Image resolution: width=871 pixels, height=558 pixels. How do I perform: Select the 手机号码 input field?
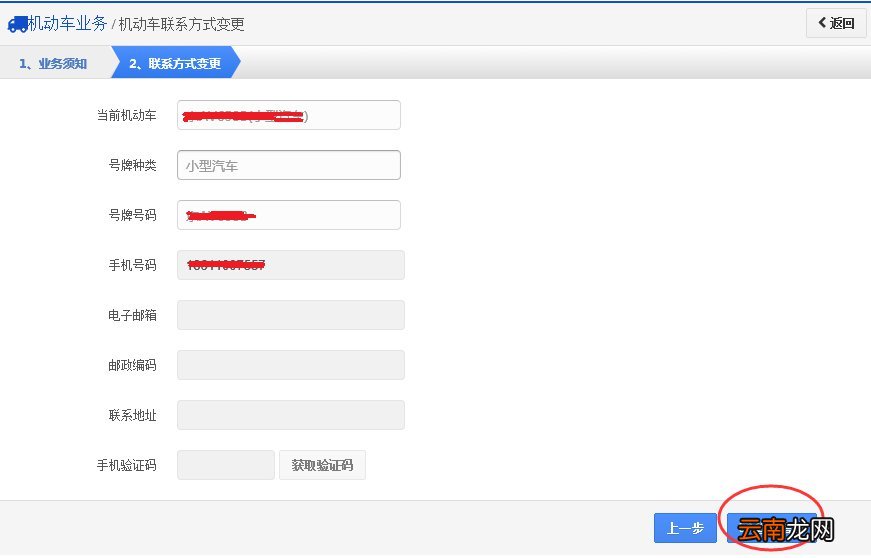[x=291, y=265]
